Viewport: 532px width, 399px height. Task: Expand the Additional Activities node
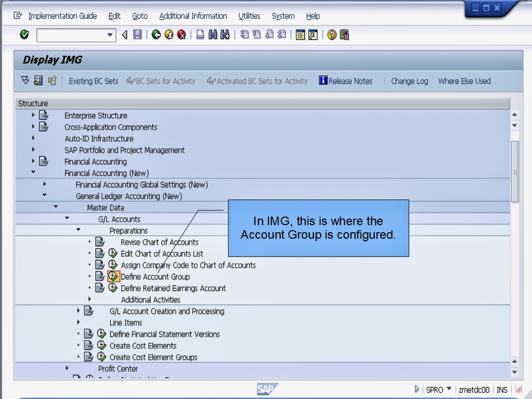point(90,299)
